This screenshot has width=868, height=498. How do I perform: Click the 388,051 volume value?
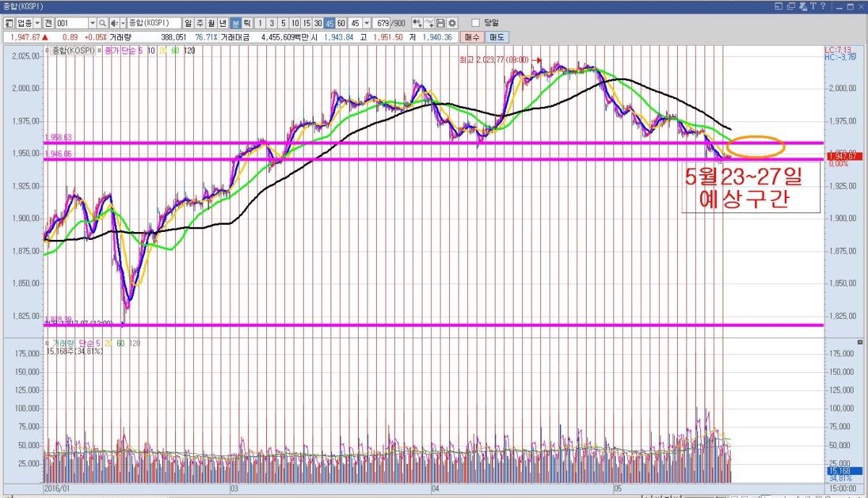point(172,37)
